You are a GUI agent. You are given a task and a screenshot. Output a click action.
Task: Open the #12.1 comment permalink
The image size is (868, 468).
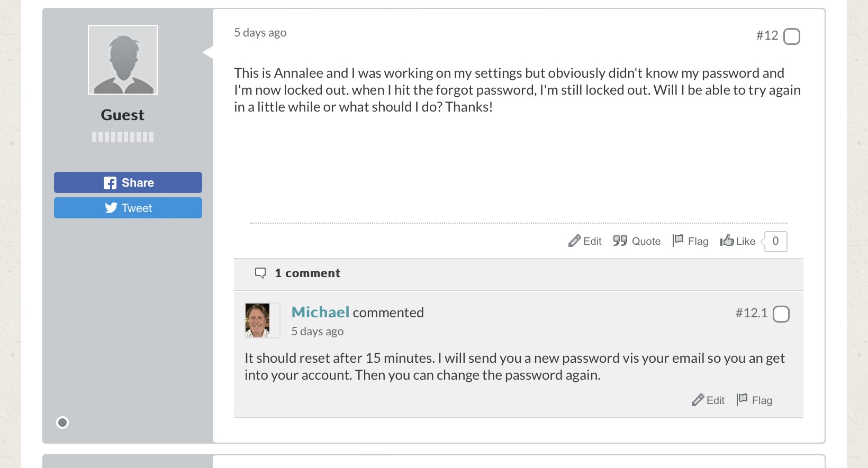[x=752, y=313]
